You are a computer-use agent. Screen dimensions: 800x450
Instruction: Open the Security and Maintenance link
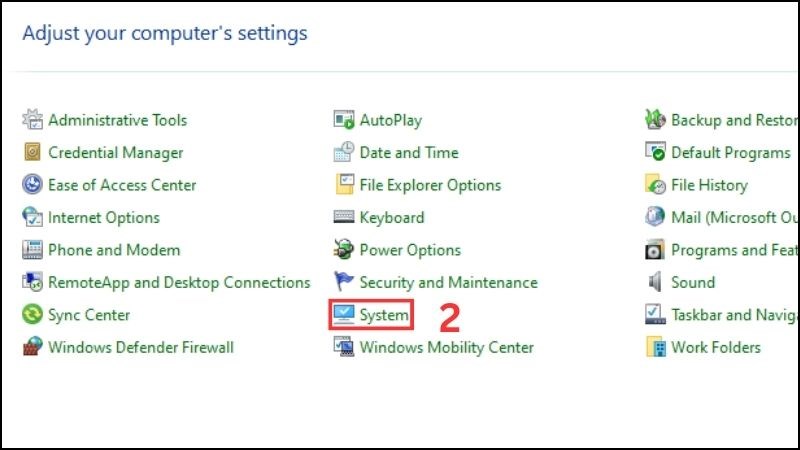448,283
